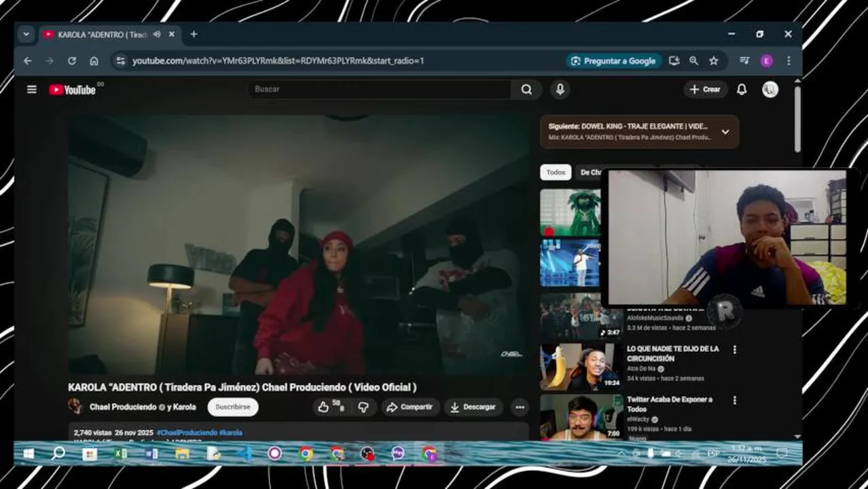Open the Twitter Acaba De Exponer thumbnail
Screen dimensions: 868x489
coord(581,417)
